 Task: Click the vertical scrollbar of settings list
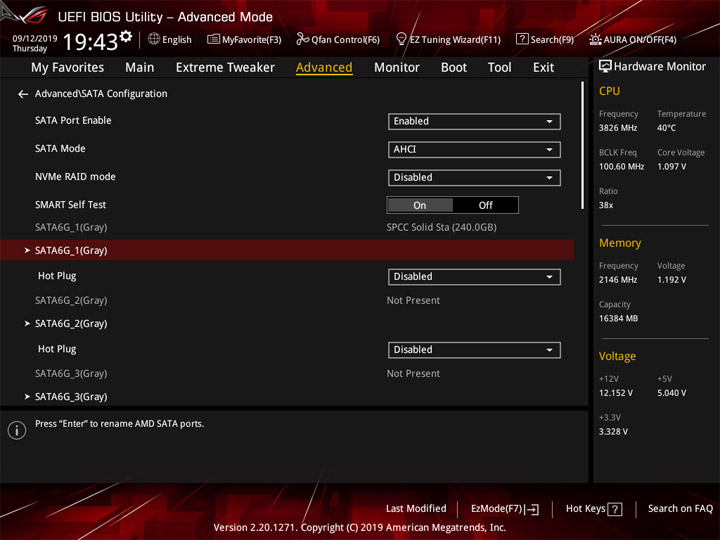[582, 146]
